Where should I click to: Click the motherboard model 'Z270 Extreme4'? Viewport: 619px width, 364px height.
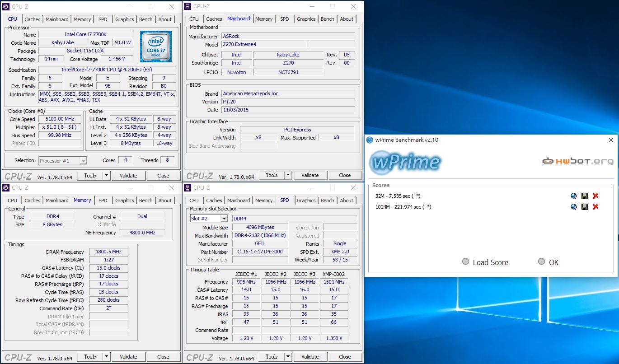(264, 44)
